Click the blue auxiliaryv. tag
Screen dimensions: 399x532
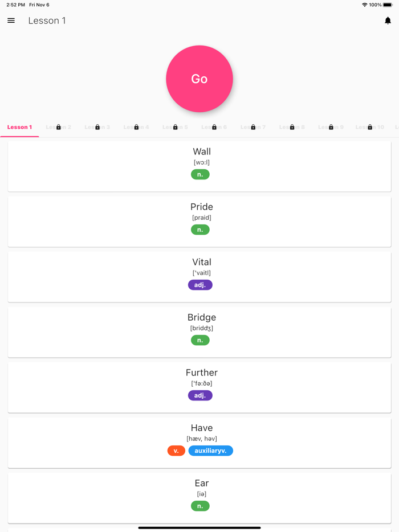(x=210, y=451)
